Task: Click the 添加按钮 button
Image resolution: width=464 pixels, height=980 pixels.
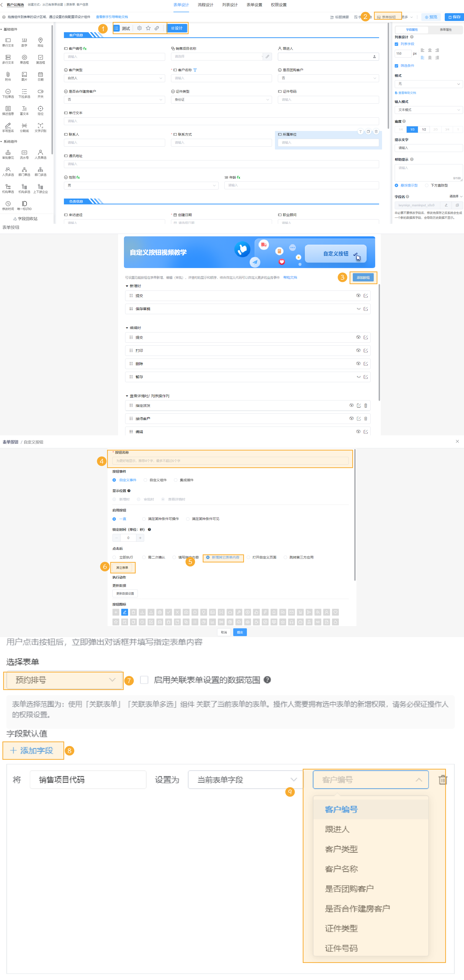Action: point(363,277)
